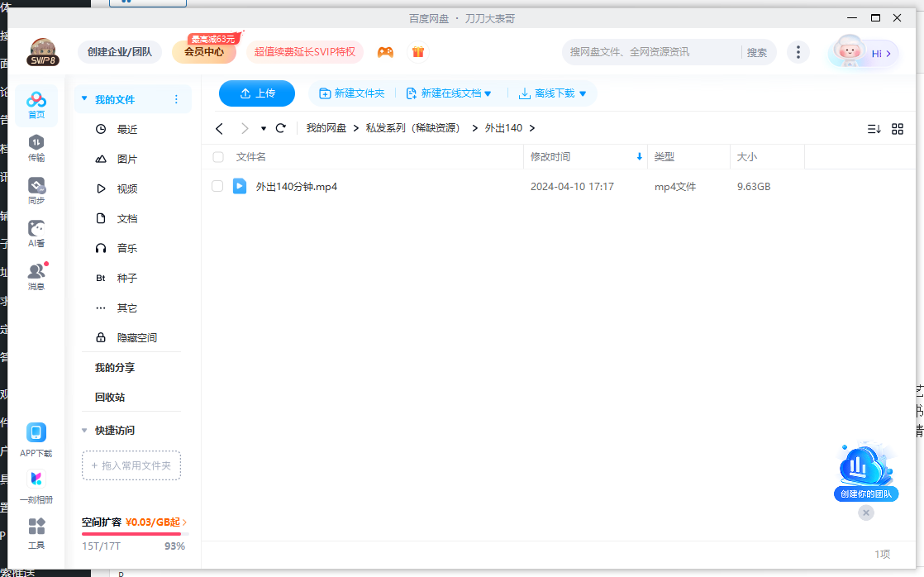
Task: Check the select-all box in file list header
Action: [x=217, y=157]
